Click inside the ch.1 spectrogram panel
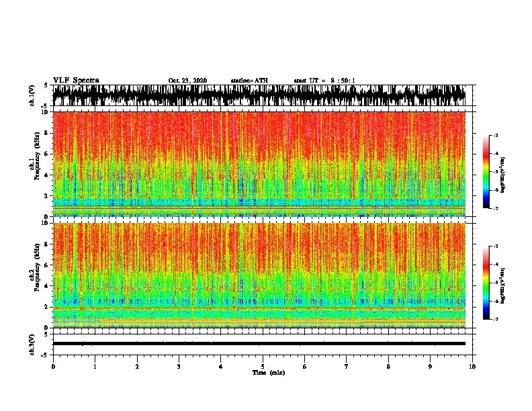Image resolution: width=532 pixels, height=411 pixels. click(x=259, y=164)
